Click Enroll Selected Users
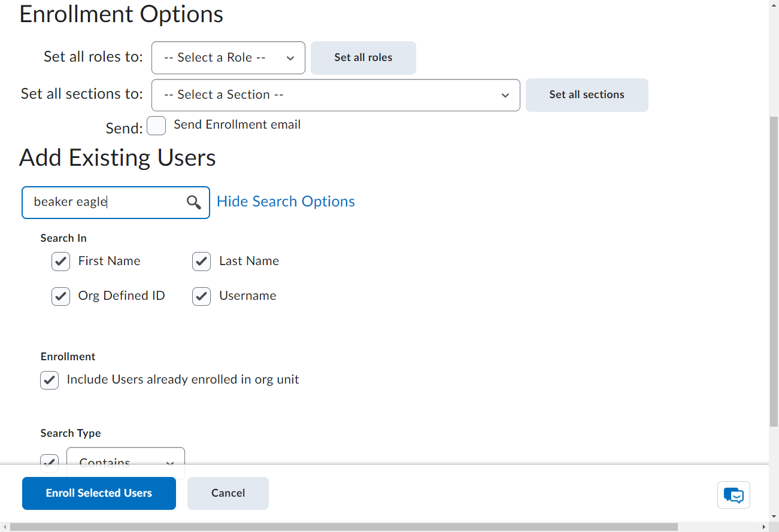Viewport: 779px width, 532px height. click(99, 493)
